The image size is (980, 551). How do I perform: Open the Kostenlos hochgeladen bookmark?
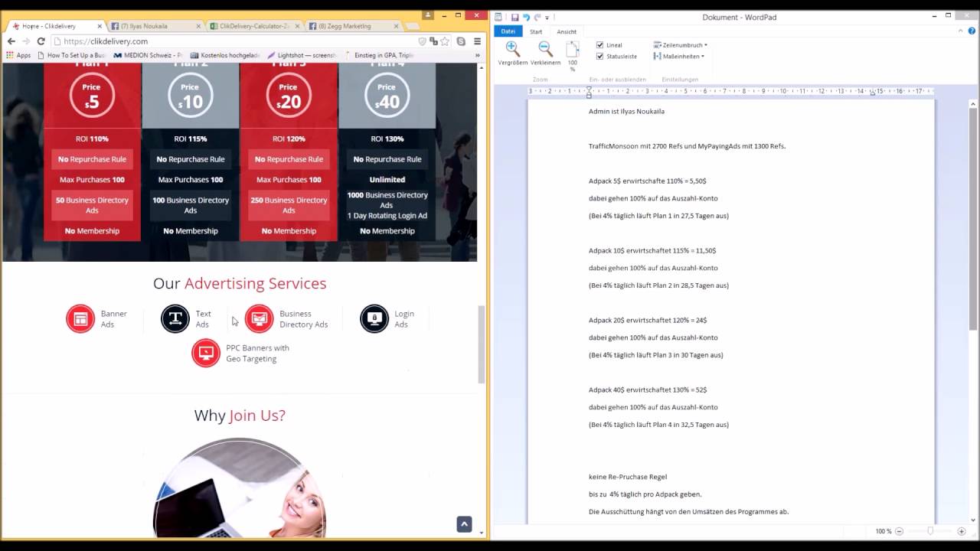coord(225,55)
